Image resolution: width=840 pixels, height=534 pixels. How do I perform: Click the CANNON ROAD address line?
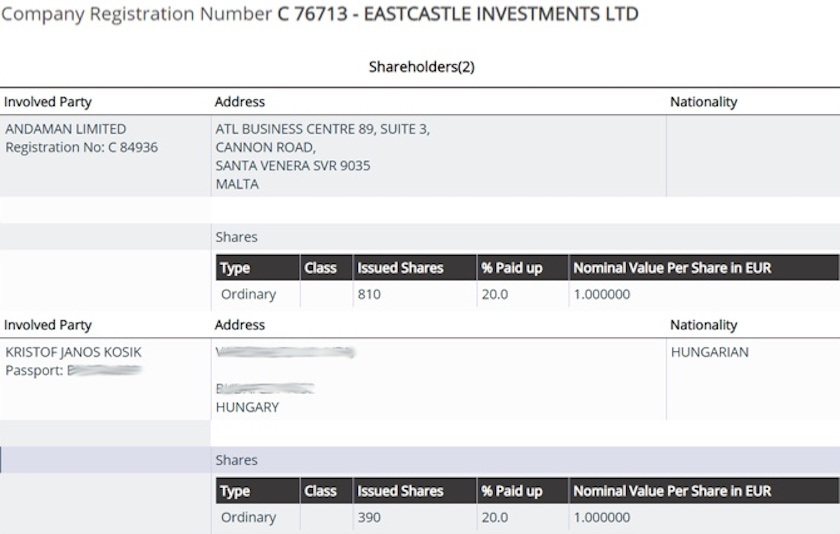click(266, 147)
